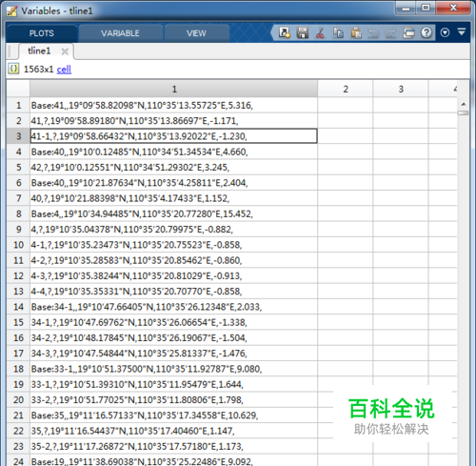Maximize the Variables - tline1 window
476x466 pixels.
pyautogui.click(x=426, y=8)
